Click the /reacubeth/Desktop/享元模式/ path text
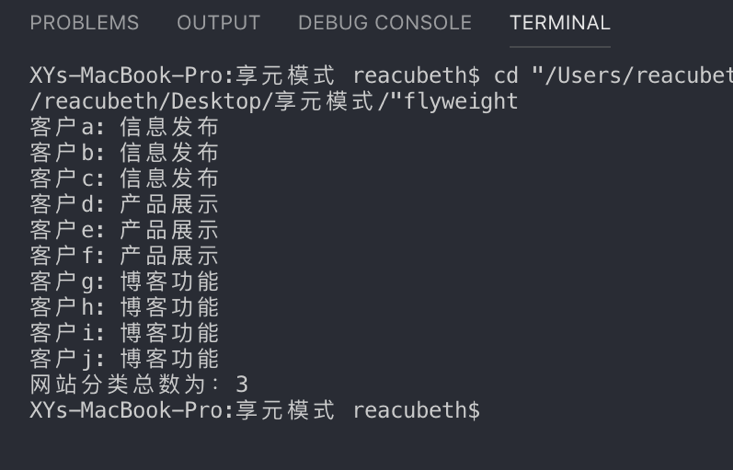The image size is (733, 470). pyautogui.click(x=208, y=101)
